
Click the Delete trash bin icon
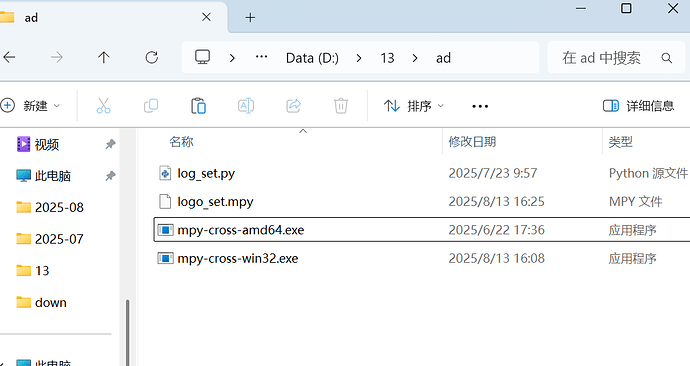pos(341,106)
